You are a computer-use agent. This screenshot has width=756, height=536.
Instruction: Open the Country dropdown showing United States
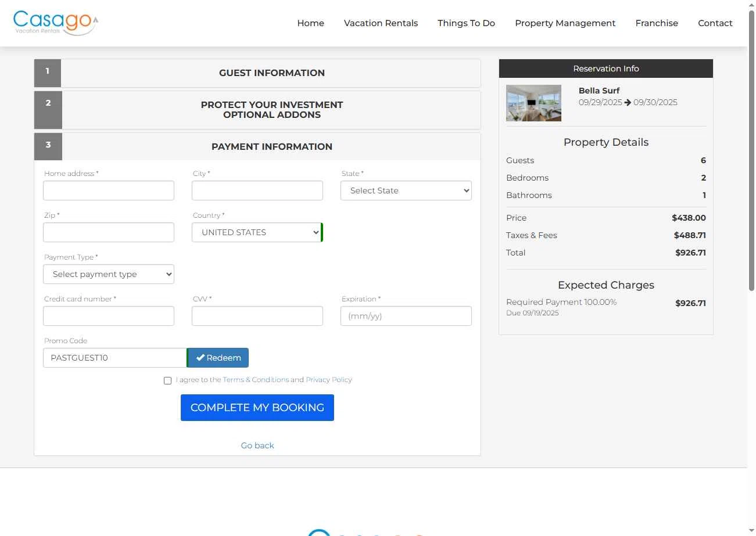tap(256, 232)
